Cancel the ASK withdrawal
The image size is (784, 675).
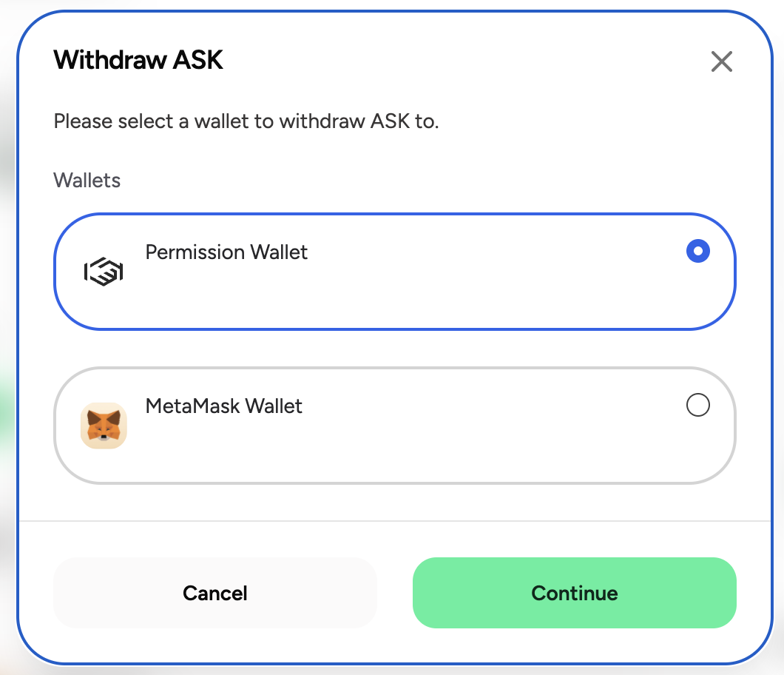[x=215, y=593]
